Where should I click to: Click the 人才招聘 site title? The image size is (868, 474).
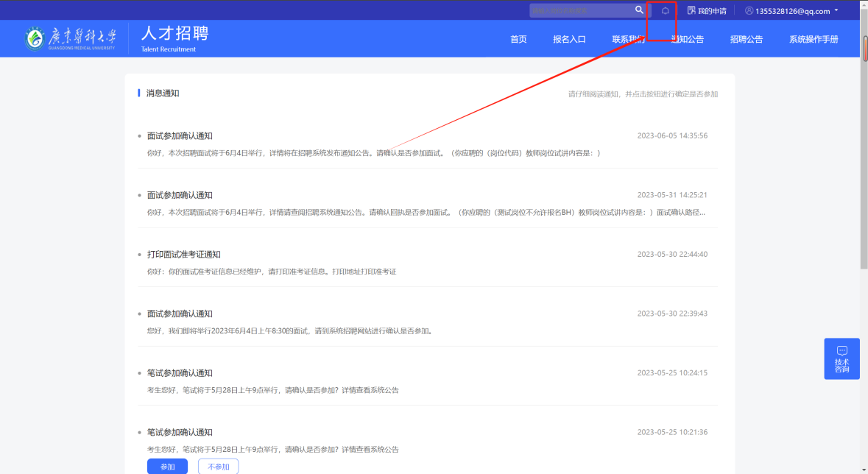(x=174, y=34)
